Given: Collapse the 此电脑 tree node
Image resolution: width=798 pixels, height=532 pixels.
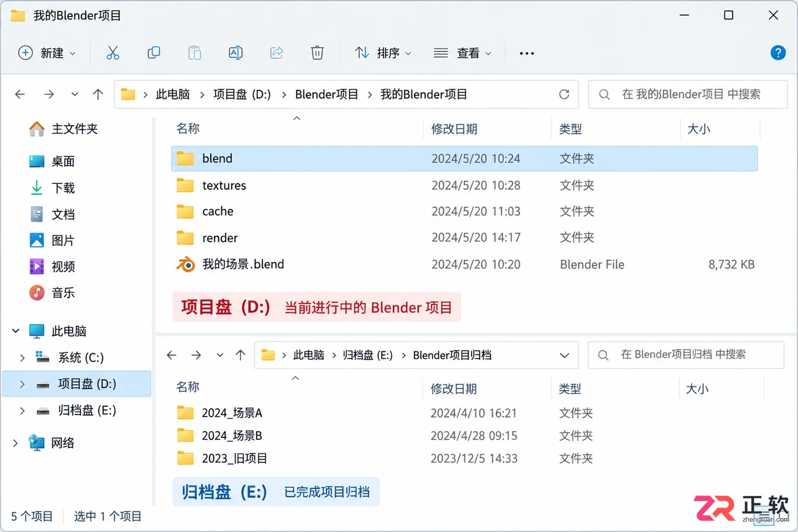Looking at the screenshot, I should pyautogui.click(x=16, y=331).
